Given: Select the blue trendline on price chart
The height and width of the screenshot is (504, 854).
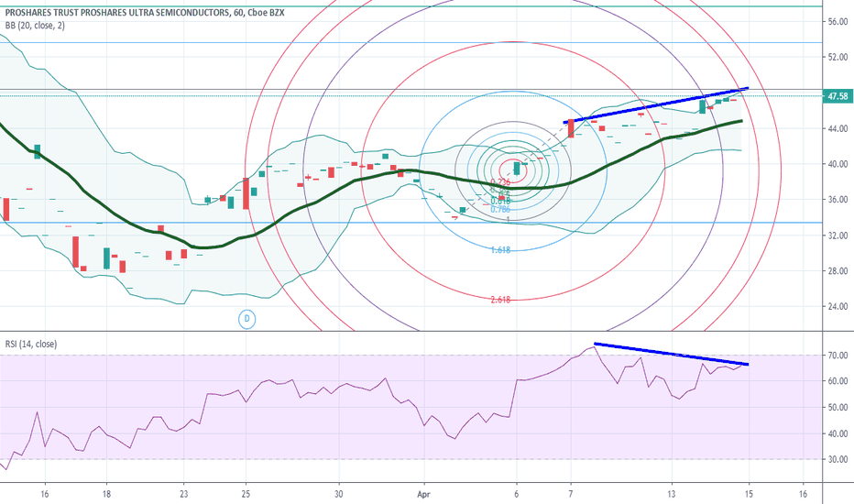Looking at the screenshot, I should [656, 105].
